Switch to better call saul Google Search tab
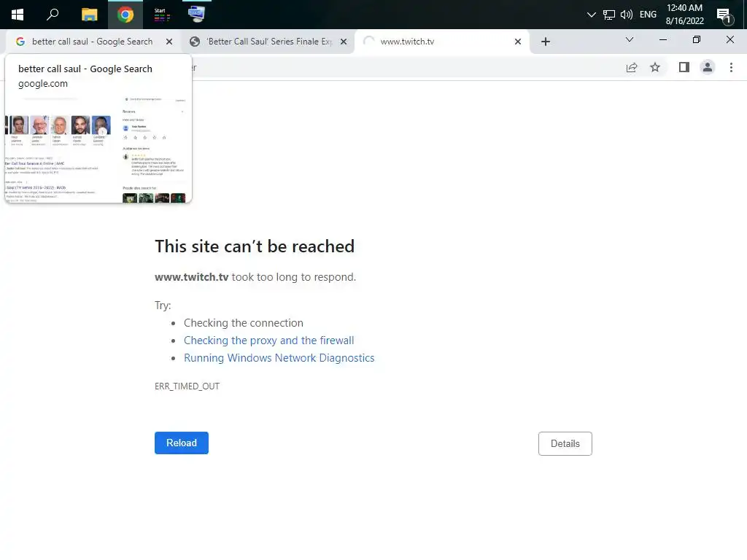Viewport: 747px width, 560px height. click(x=92, y=42)
